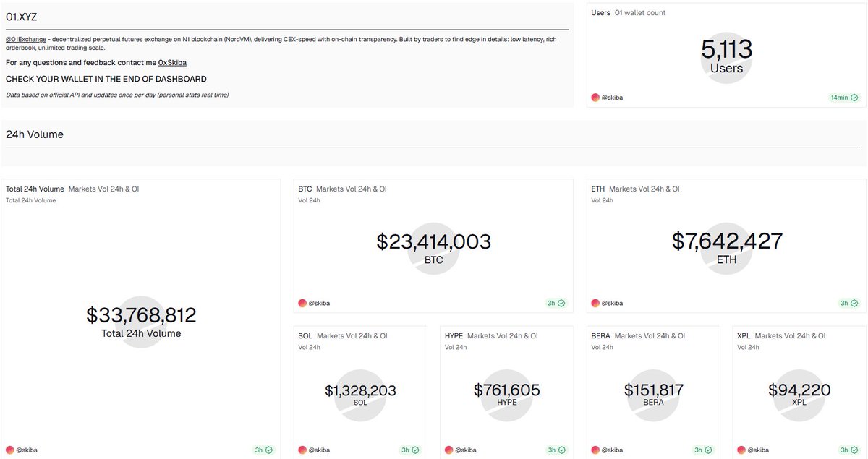868x459 pixels.
Task: Select the 5,113 Users counter value
Action: click(727, 50)
